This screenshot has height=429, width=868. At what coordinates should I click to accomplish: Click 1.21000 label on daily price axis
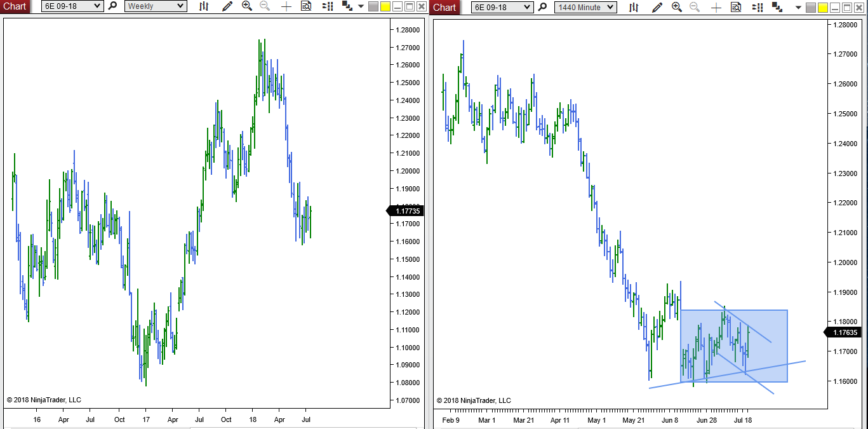(x=845, y=233)
